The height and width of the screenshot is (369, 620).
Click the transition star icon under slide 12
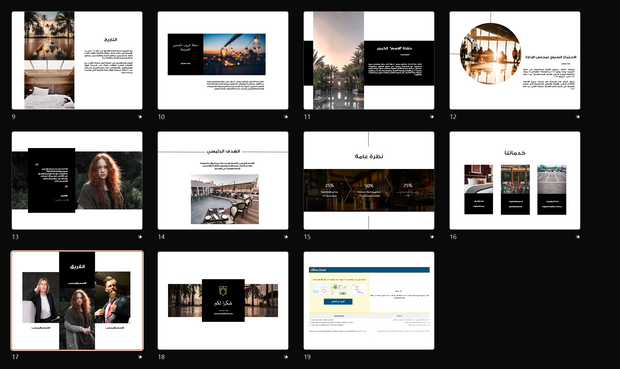pos(578,117)
